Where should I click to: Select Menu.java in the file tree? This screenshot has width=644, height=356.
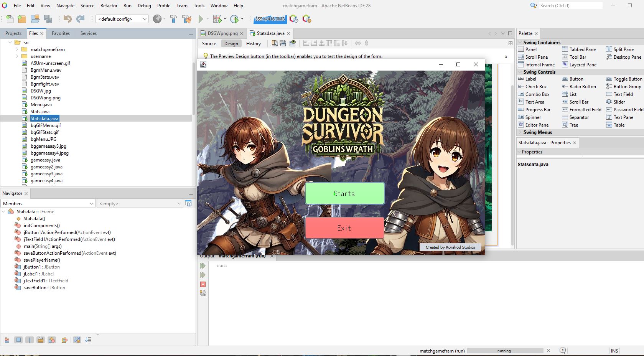(41, 105)
